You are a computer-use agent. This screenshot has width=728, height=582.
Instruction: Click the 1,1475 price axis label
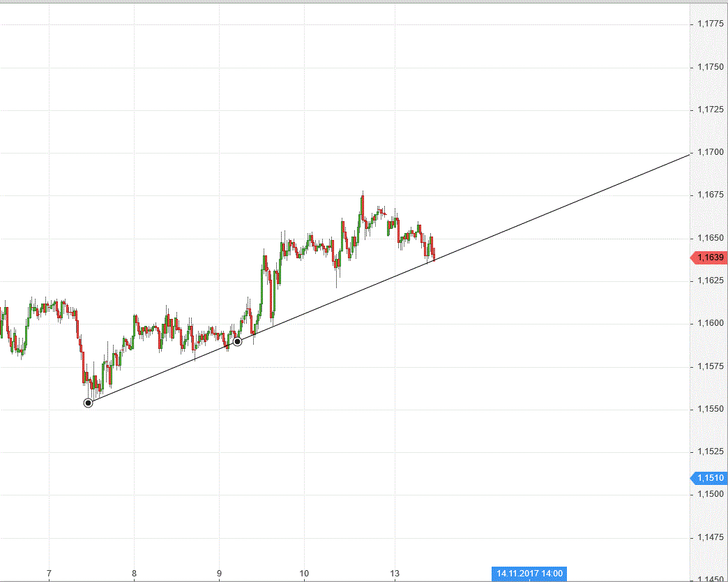710,537
